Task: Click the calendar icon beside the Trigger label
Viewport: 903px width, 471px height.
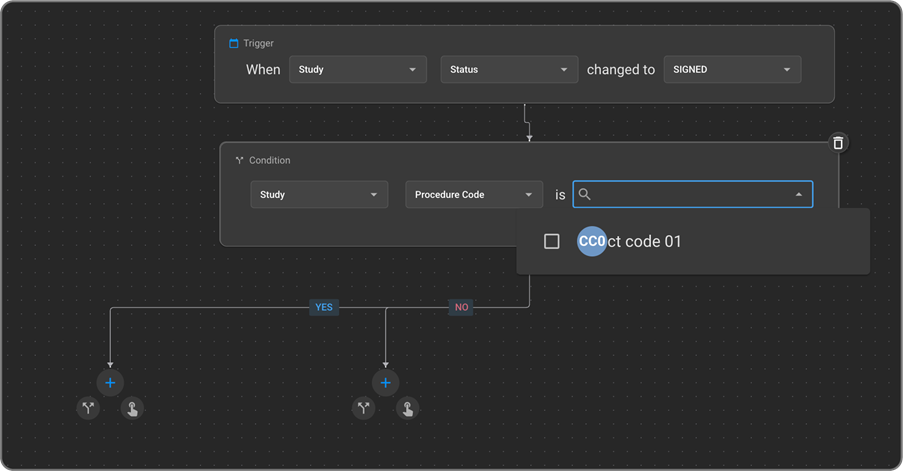Action: pos(234,44)
